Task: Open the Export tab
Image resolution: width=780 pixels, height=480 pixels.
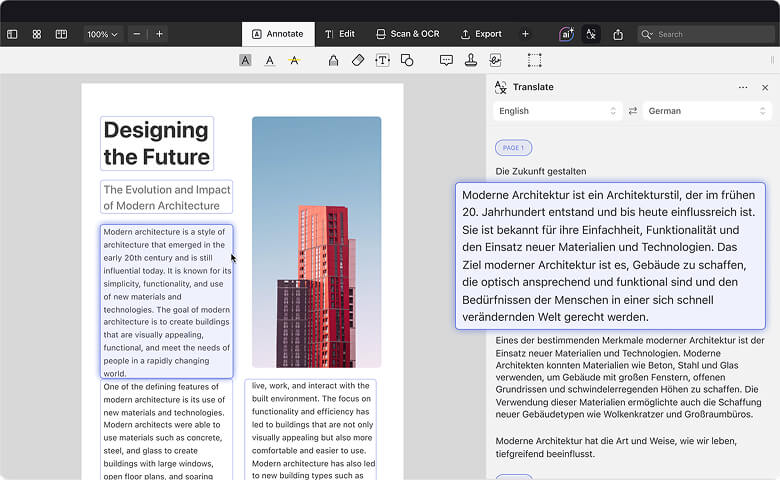Action: coord(481,34)
